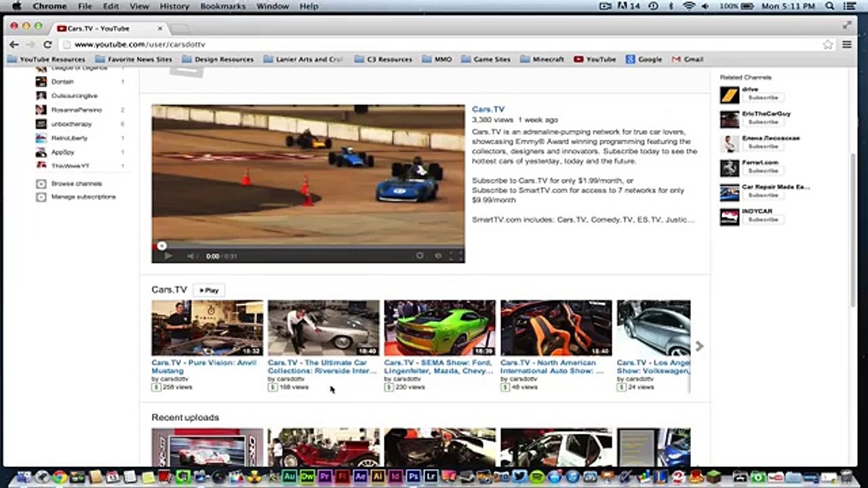The height and width of the screenshot is (488, 868).
Task: Click the Play button beside Cars.TV playlist
Action: (x=209, y=290)
